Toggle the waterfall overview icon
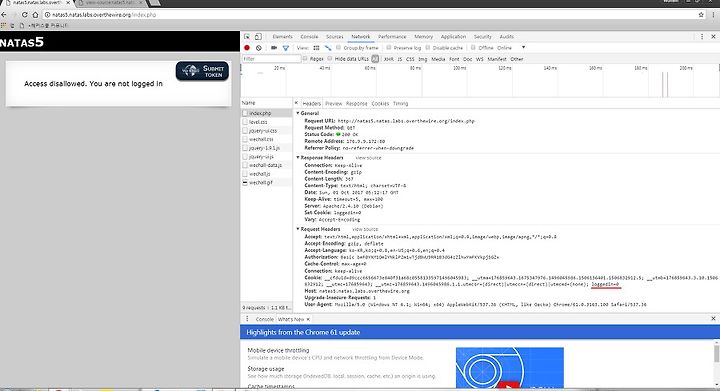 pyautogui.click(x=328, y=48)
